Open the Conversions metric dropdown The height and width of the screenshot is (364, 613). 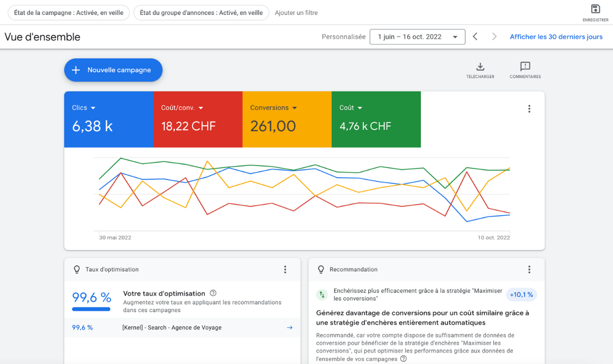click(294, 108)
